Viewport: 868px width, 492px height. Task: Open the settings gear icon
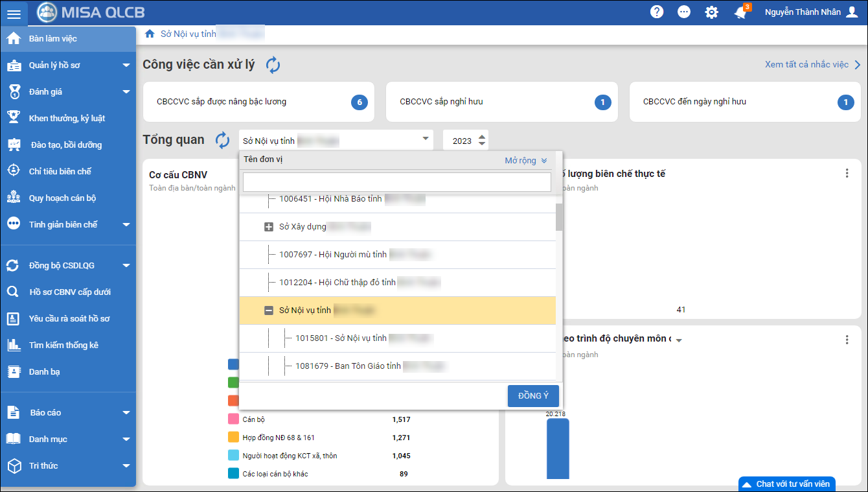(712, 12)
